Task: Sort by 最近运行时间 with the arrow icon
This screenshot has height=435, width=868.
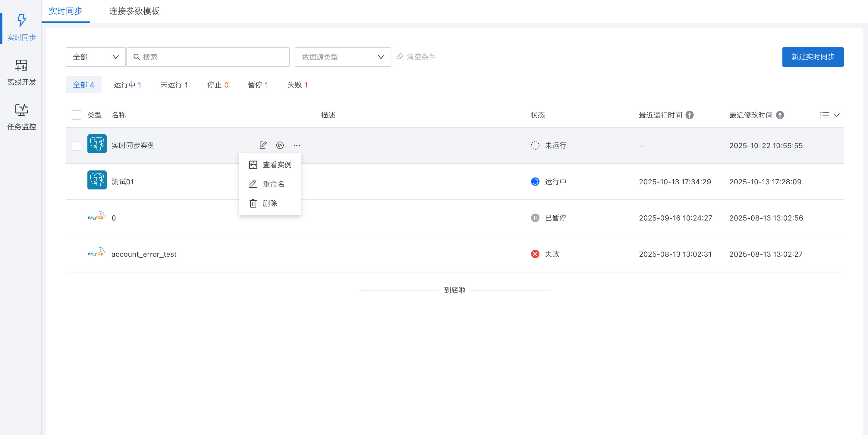Action: [689, 115]
